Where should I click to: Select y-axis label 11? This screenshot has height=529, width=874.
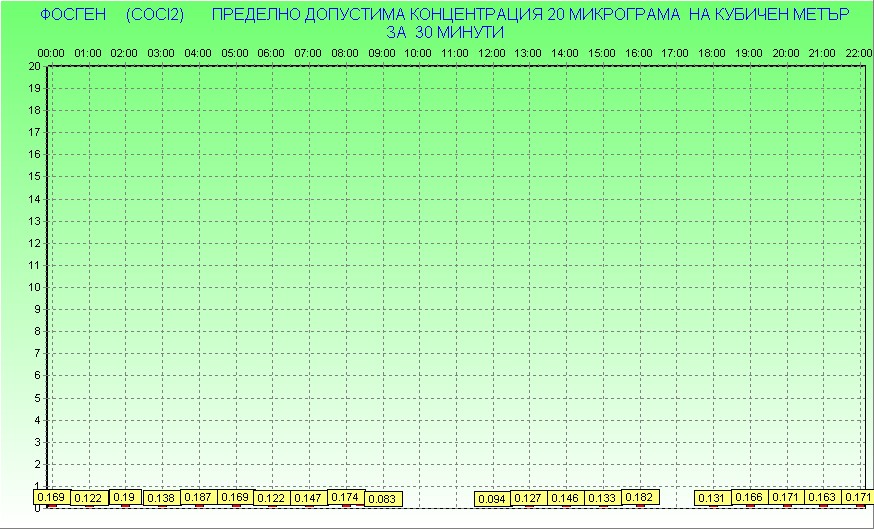[34, 265]
